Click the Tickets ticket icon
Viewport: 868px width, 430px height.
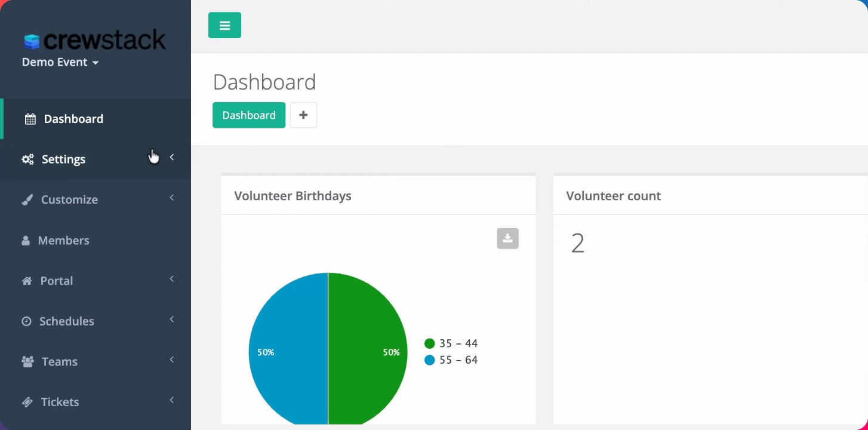(27, 402)
